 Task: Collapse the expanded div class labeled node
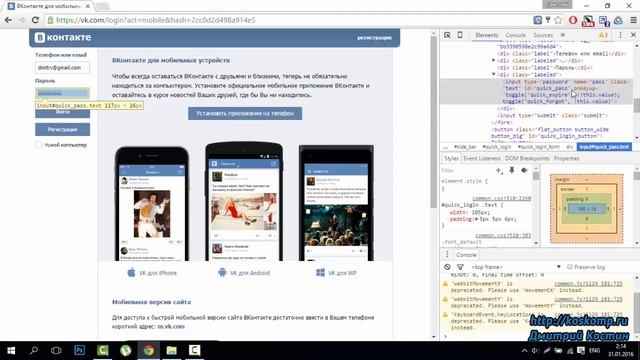(x=493, y=74)
